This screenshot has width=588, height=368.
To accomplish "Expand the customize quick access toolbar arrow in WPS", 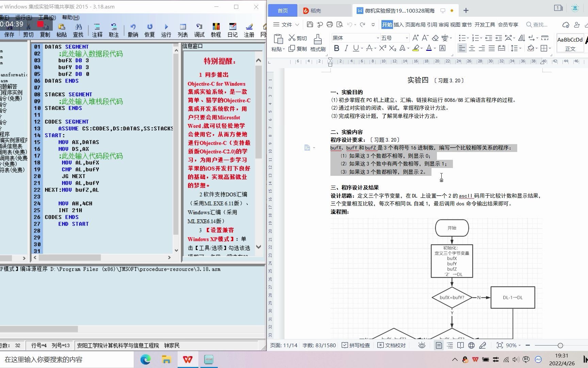I will pyautogui.click(x=373, y=25).
